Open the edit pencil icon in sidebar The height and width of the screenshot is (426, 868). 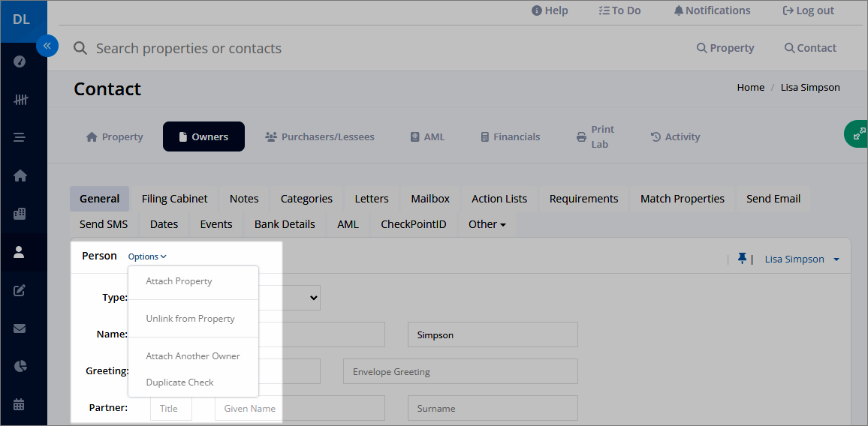pyautogui.click(x=20, y=290)
